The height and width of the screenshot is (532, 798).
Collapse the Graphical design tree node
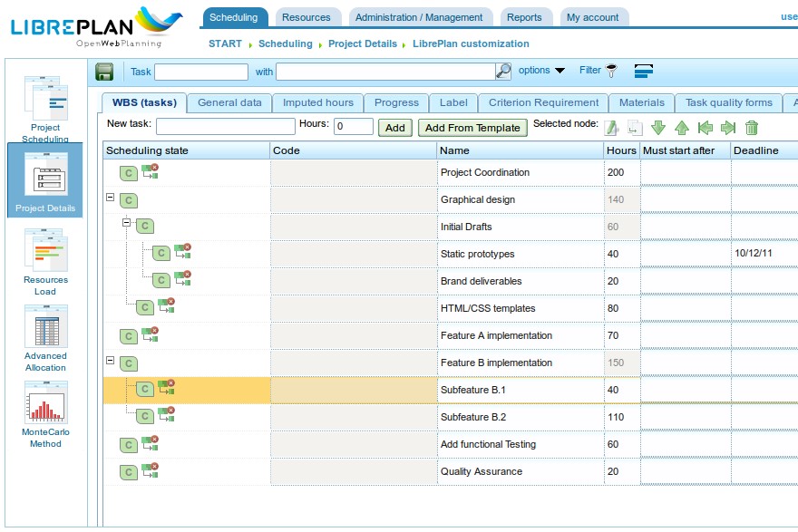(111, 198)
